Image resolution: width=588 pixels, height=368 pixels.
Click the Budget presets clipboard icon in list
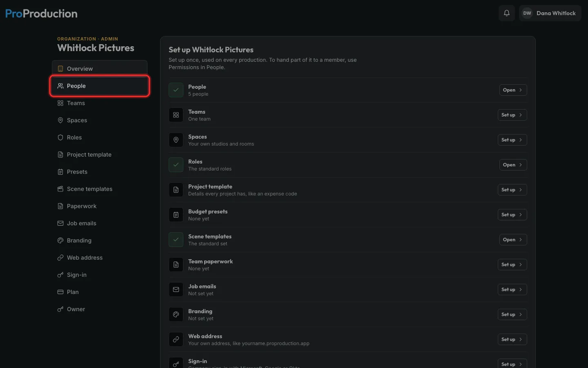176,215
